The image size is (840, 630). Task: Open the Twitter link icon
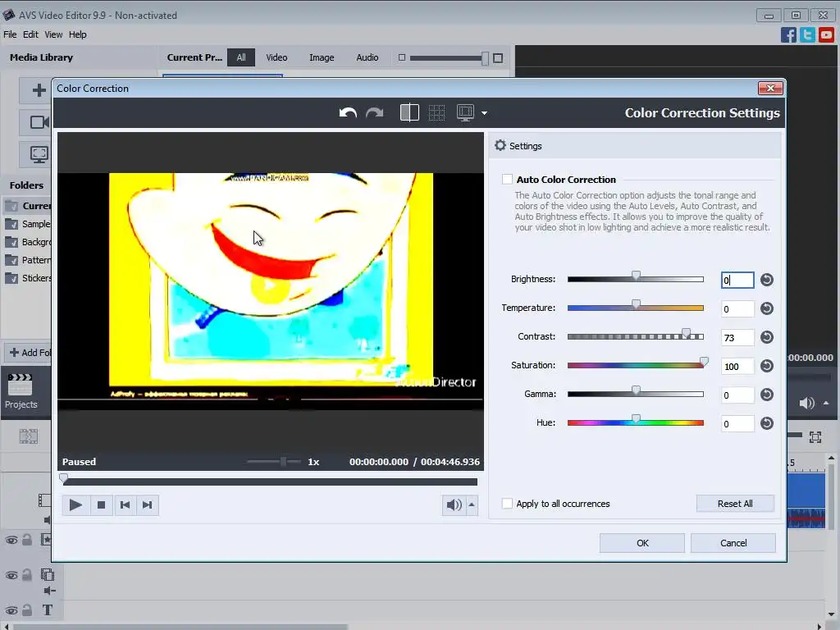click(x=807, y=34)
